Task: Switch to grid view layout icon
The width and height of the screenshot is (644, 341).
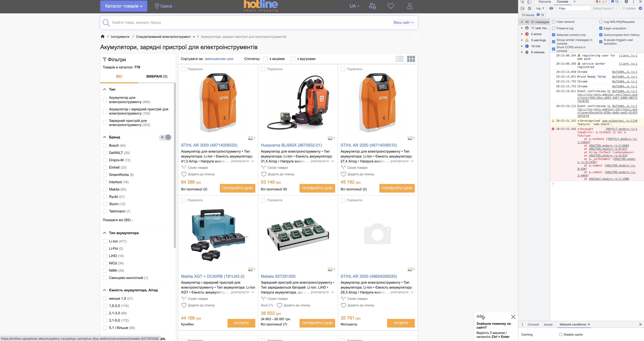Action: [411, 59]
